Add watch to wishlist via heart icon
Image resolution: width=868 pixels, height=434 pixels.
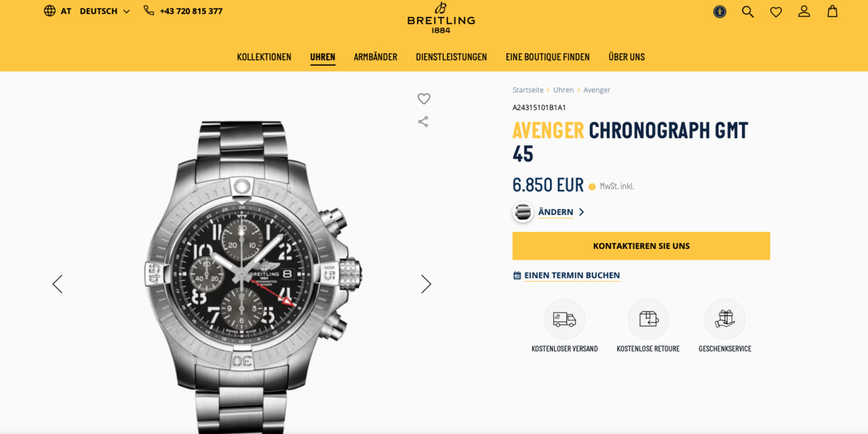pyautogui.click(x=424, y=99)
